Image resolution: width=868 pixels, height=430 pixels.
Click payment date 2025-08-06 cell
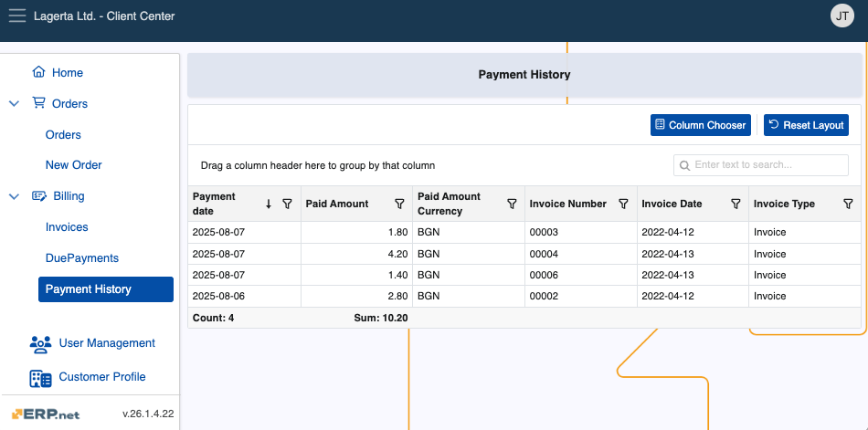[244, 296]
